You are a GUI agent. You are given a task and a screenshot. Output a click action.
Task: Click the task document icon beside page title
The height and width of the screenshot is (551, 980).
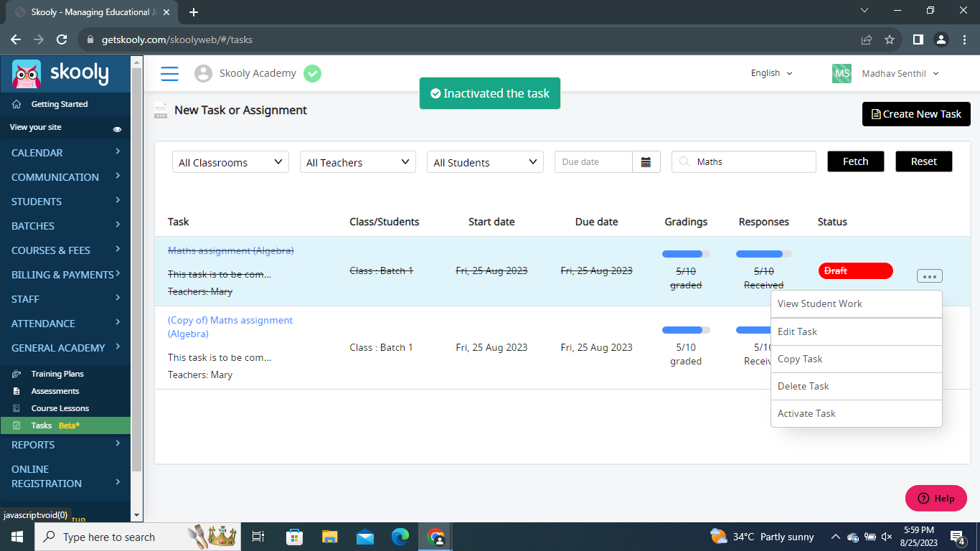(x=161, y=110)
